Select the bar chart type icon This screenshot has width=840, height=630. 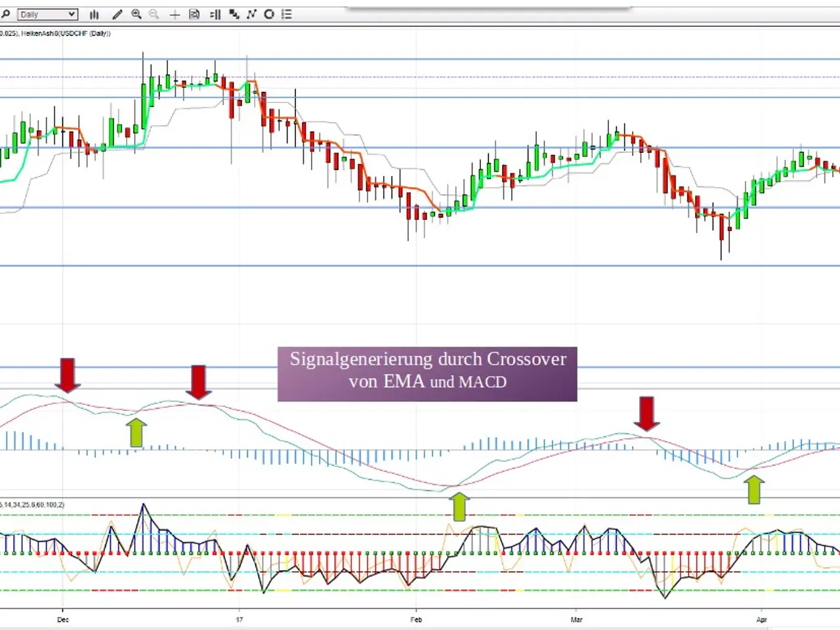click(x=94, y=14)
